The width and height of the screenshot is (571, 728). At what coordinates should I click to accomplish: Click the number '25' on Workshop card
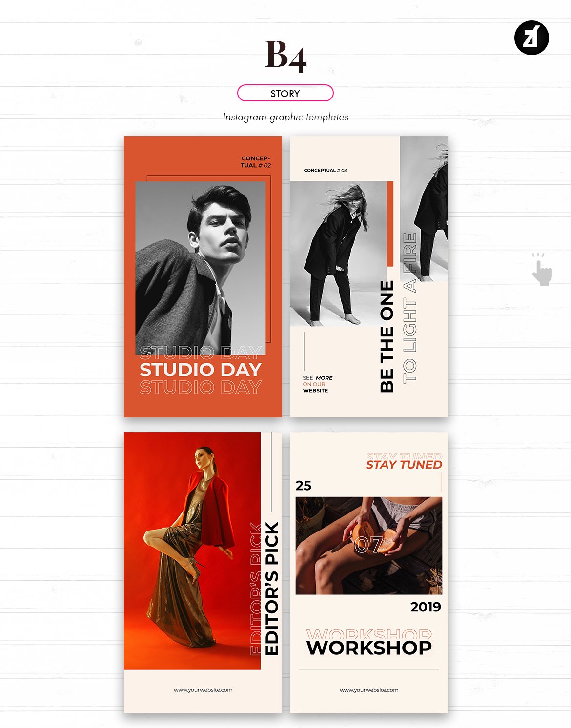pyautogui.click(x=303, y=486)
